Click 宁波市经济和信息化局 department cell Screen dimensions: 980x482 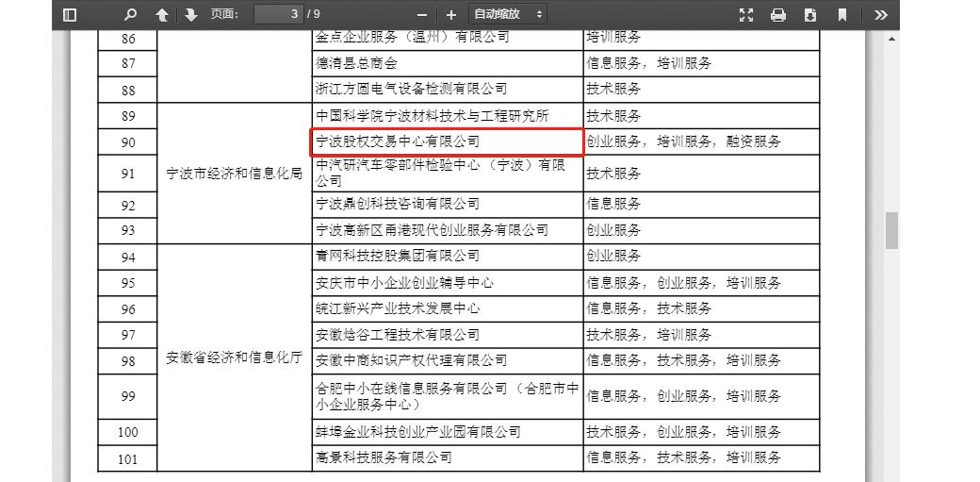click(x=235, y=174)
